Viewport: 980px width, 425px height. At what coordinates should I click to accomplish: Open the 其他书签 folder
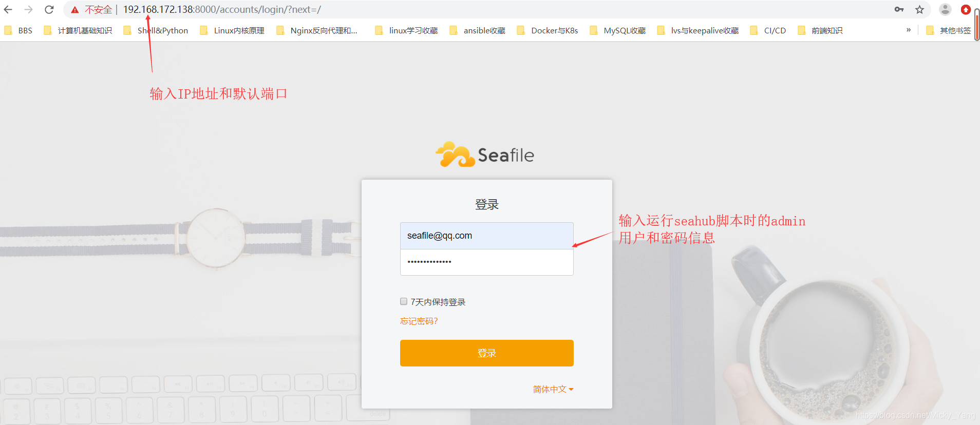pyautogui.click(x=949, y=31)
